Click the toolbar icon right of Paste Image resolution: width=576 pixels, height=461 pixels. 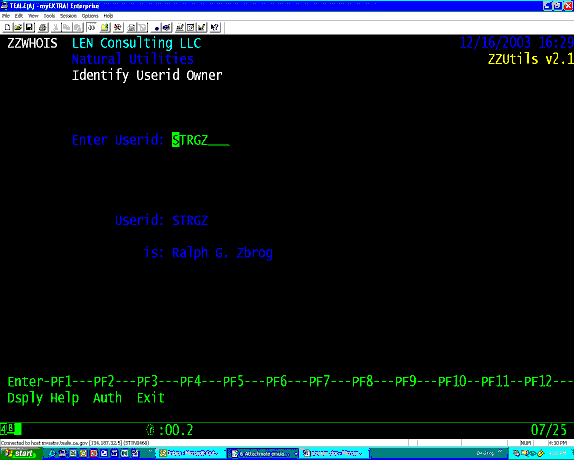tap(91, 27)
